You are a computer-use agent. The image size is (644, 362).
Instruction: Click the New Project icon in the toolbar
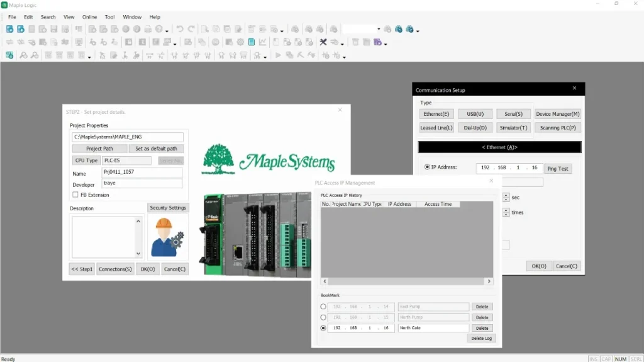[9, 29]
